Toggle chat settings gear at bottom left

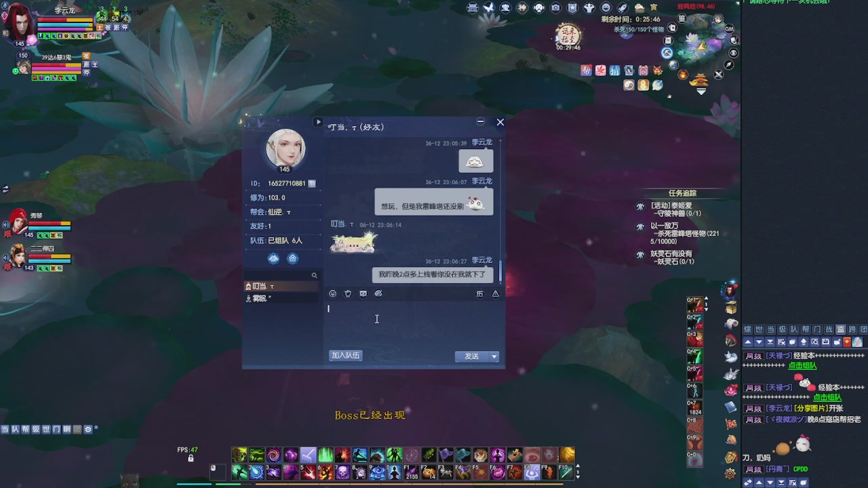[x=87, y=429]
